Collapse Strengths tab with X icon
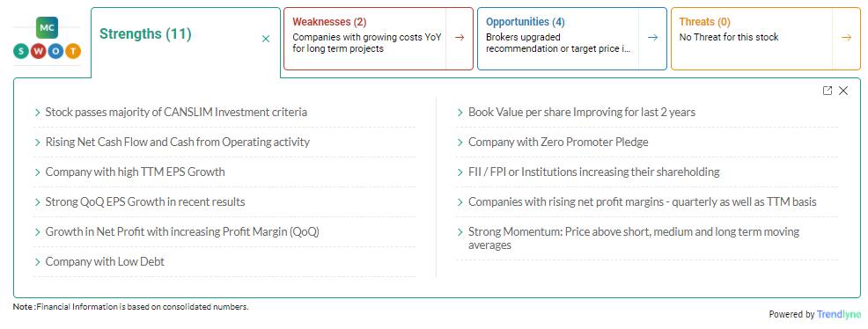 266,39
